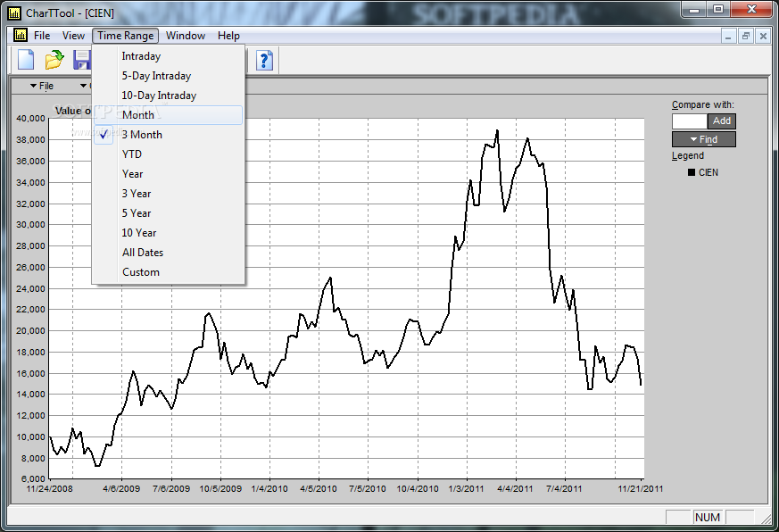Click the Help question mark toolbar icon
Image resolution: width=779 pixels, height=532 pixels.
click(x=264, y=60)
